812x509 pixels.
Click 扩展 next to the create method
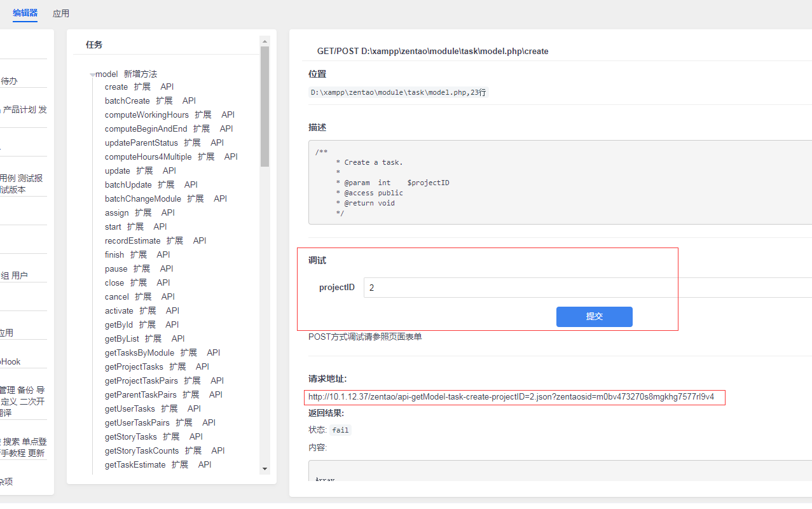pos(142,87)
